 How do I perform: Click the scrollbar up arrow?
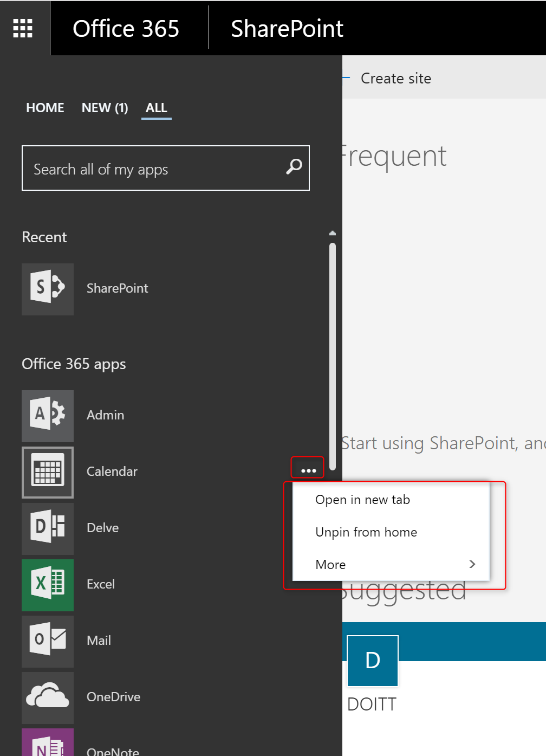[x=333, y=234]
